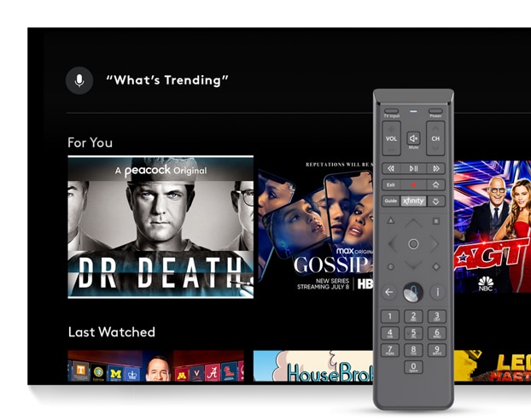This screenshot has width=531, height=420.
Task: Tap the up arrow on the remote's D-pad
Action: 413,223
